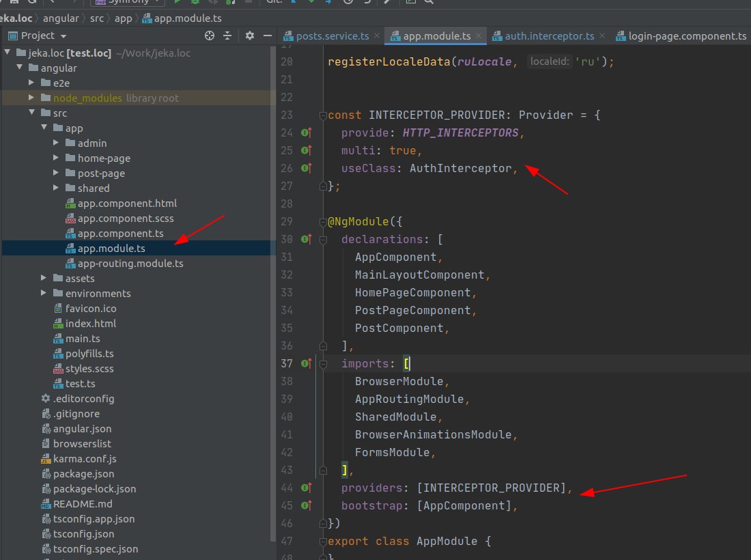Viewport: 751px width, 560px height.
Task: Close the posts.service.ts tab
Action: point(377,36)
